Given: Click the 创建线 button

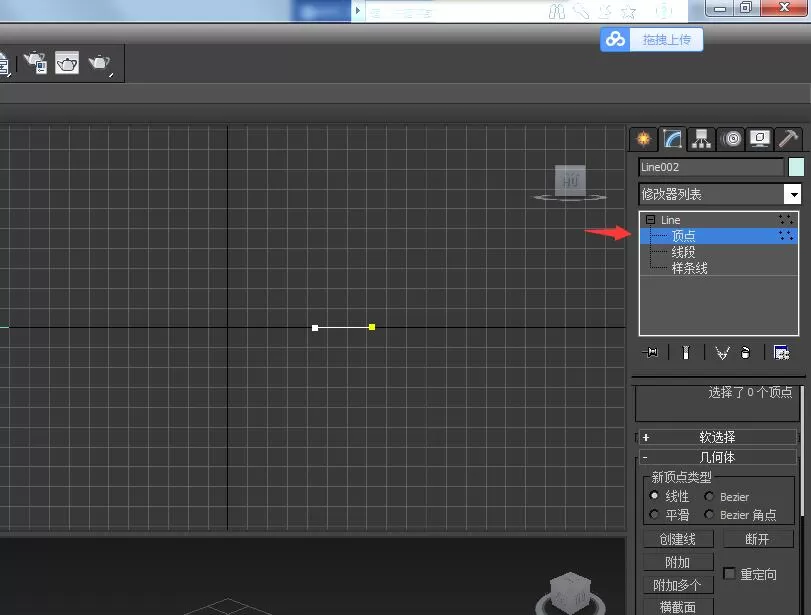Looking at the screenshot, I should click(678, 539).
